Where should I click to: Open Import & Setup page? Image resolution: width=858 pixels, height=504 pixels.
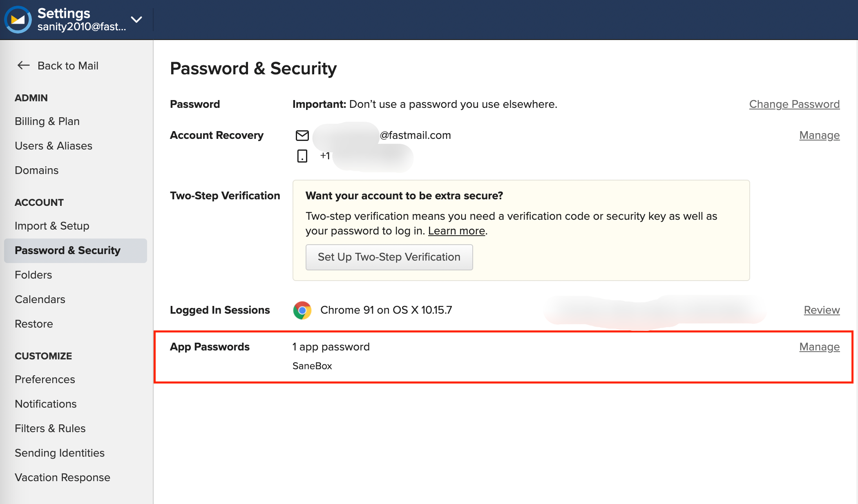pos(52,226)
